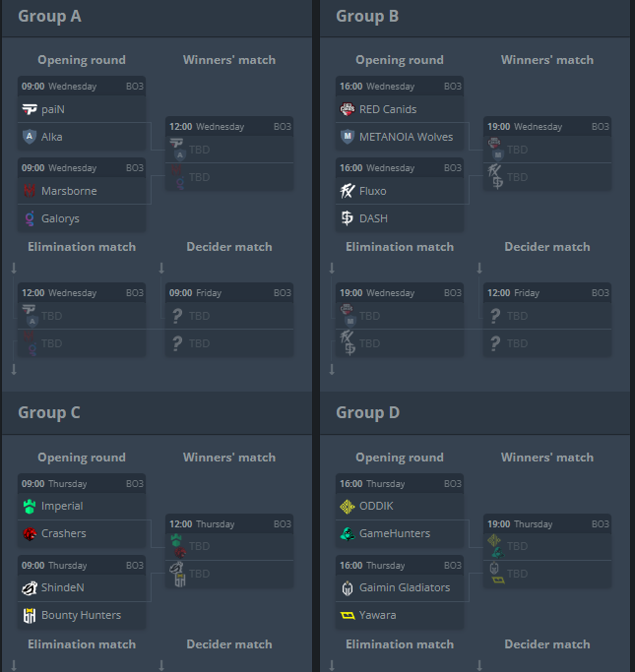Click the Bounty Hunters team logo
This screenshot has height=672, width=635.
[30, 616]
